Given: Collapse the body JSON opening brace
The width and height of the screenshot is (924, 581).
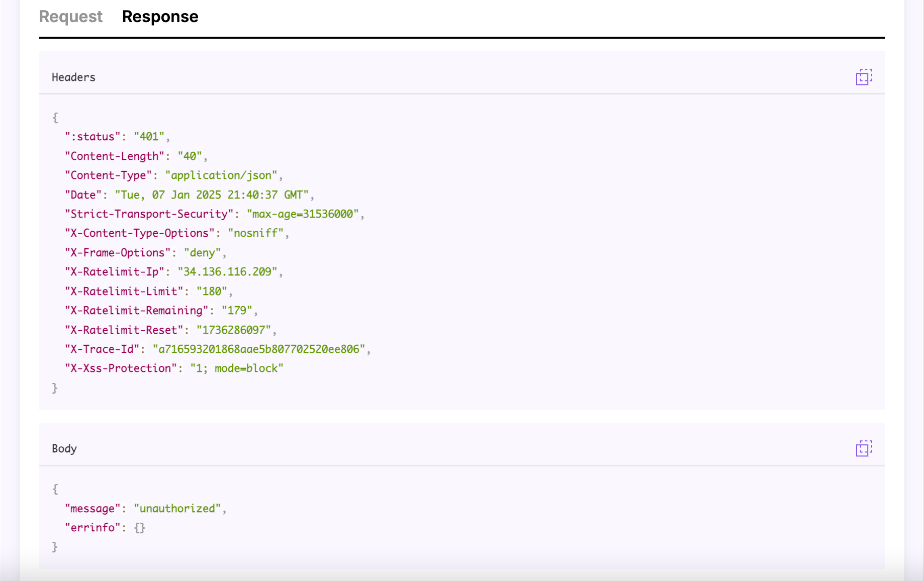Looking at the screenshot, I should 55,489.
